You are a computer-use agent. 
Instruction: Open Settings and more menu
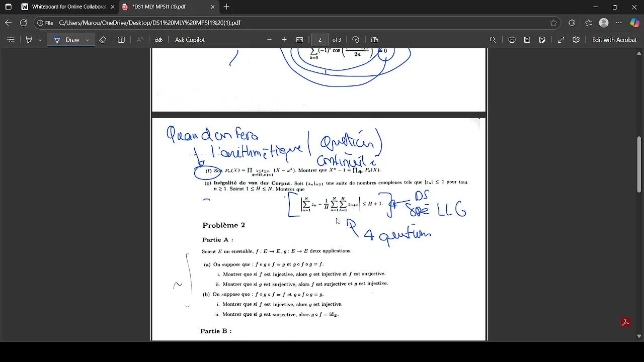point(619,23)
